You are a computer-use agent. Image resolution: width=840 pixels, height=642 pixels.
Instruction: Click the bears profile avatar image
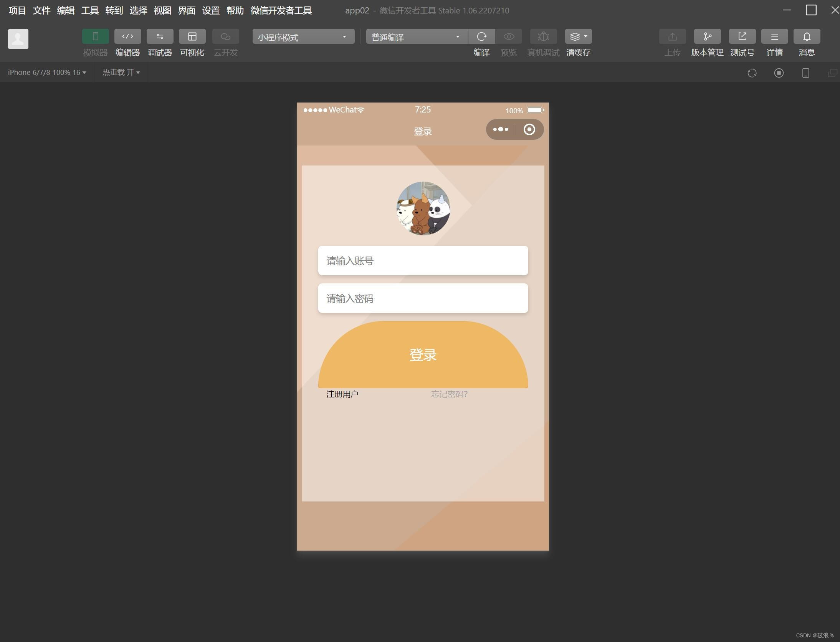click(x=423, y=208)
